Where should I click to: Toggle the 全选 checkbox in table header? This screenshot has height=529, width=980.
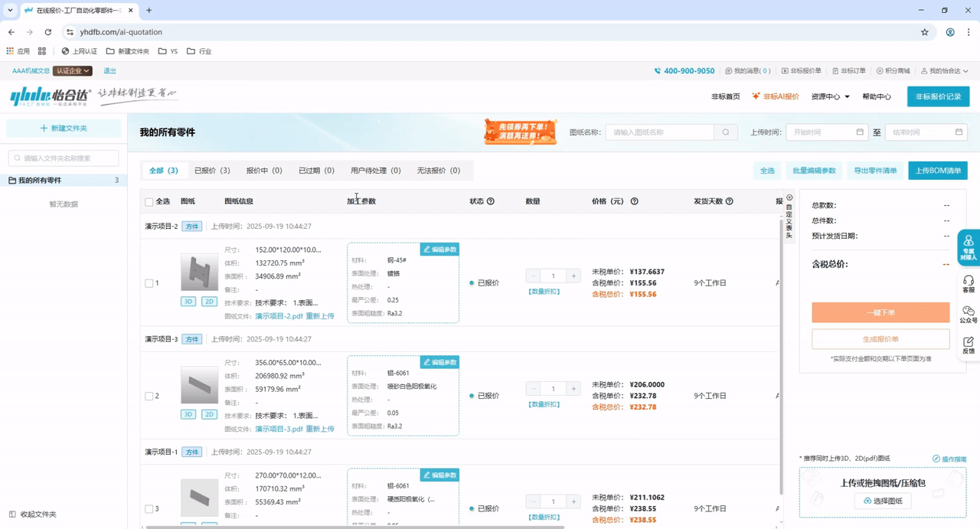point(149,202)
